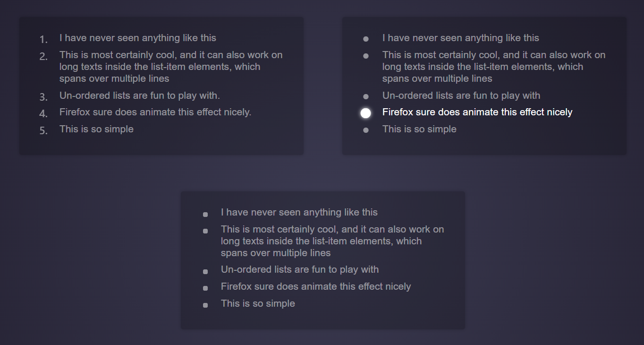The height and width of the screenshot is (345, 644).
Task: Click the glowing white bullet beside Firefox item
Action: pos(365,113)
